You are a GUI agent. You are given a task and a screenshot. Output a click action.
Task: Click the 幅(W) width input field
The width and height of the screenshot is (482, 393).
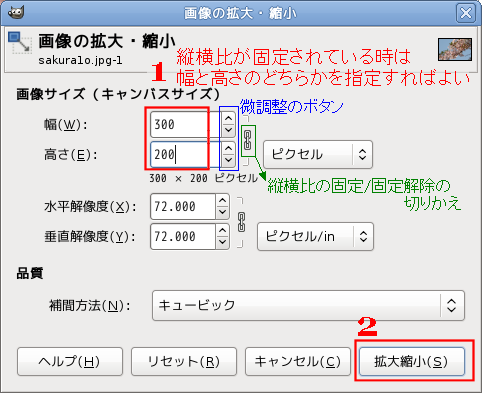(185, 124)
